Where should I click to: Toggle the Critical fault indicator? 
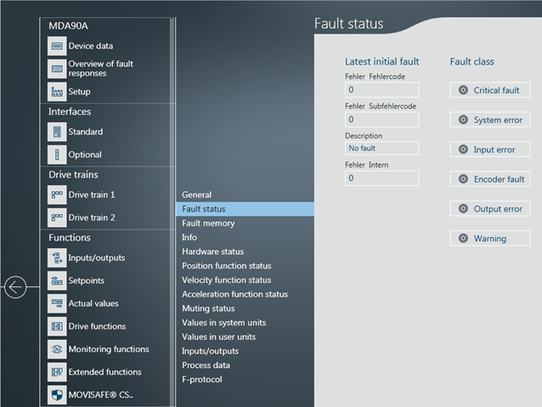coord(463,90)
